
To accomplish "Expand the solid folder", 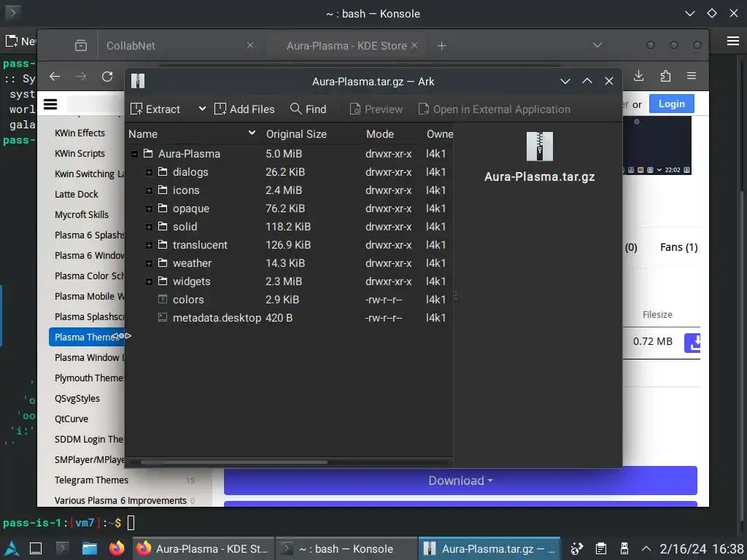I will 149,227.
